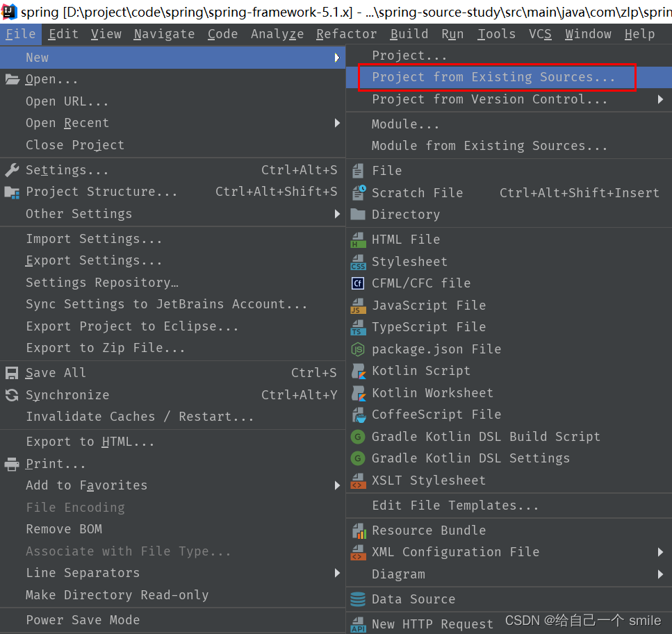Expand the Other Settings submenu arrow
Viewport: 672px width, 634px height.
(x=337, y=214)
